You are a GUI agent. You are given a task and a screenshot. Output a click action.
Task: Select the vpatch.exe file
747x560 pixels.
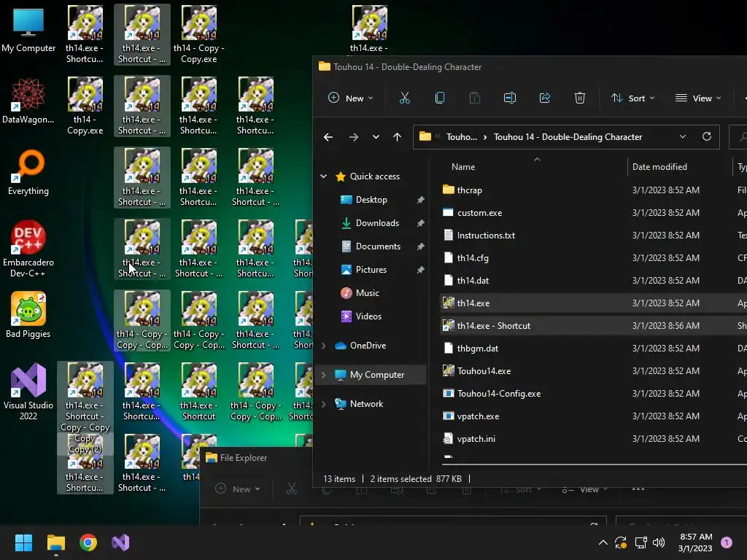coord(478,416)
